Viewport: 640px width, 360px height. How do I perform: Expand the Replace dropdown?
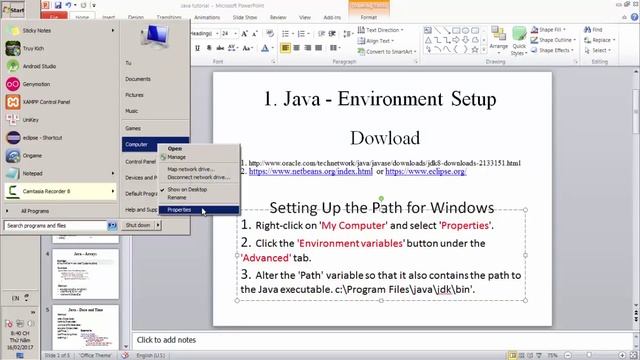614,40
